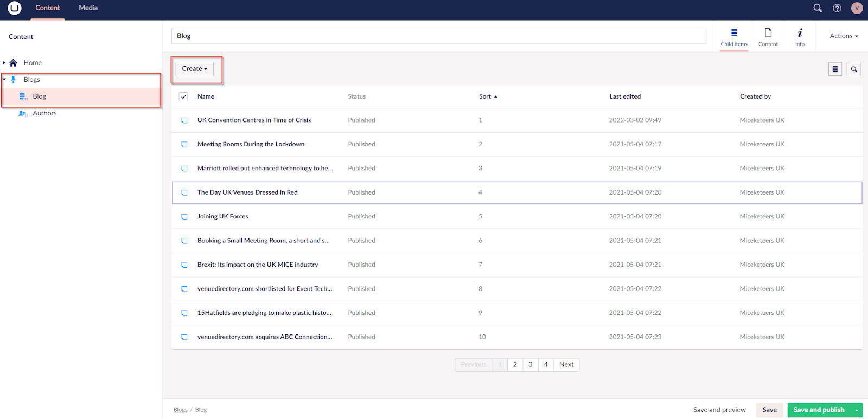
Task: Open the Content document tab
Action: pyautogui.click(x=768, y=37)
